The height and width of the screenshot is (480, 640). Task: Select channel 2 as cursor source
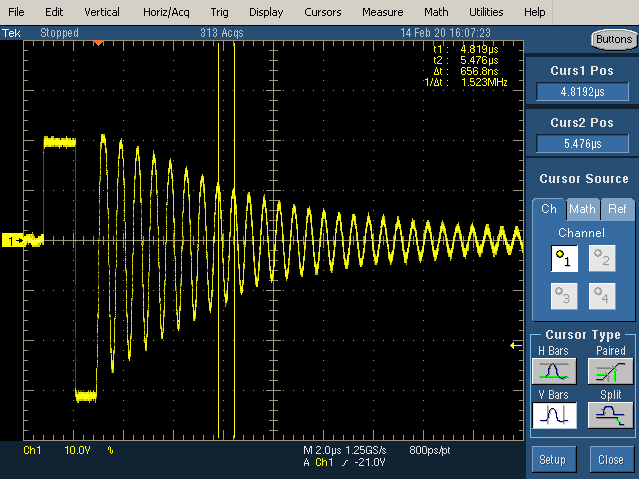[x=602, y=258]
